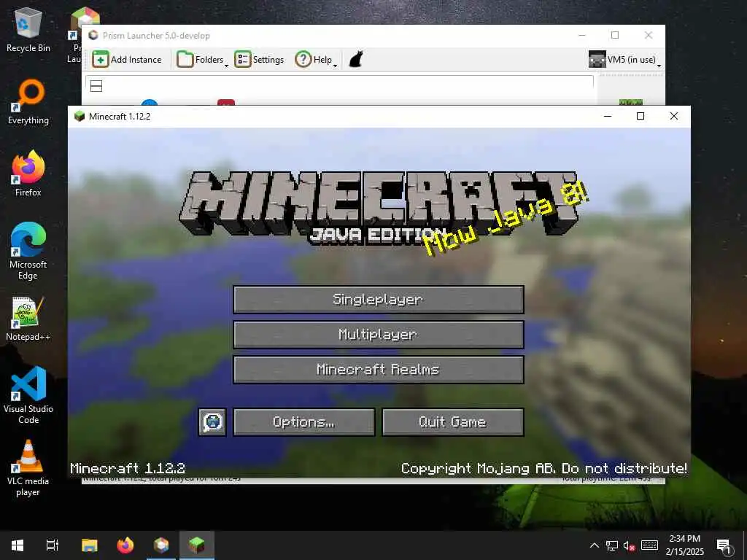Image resolution: width=747 pixels, height=560 pixels.
Task: Click the group collapse icon in instance list
Action: 96,86
